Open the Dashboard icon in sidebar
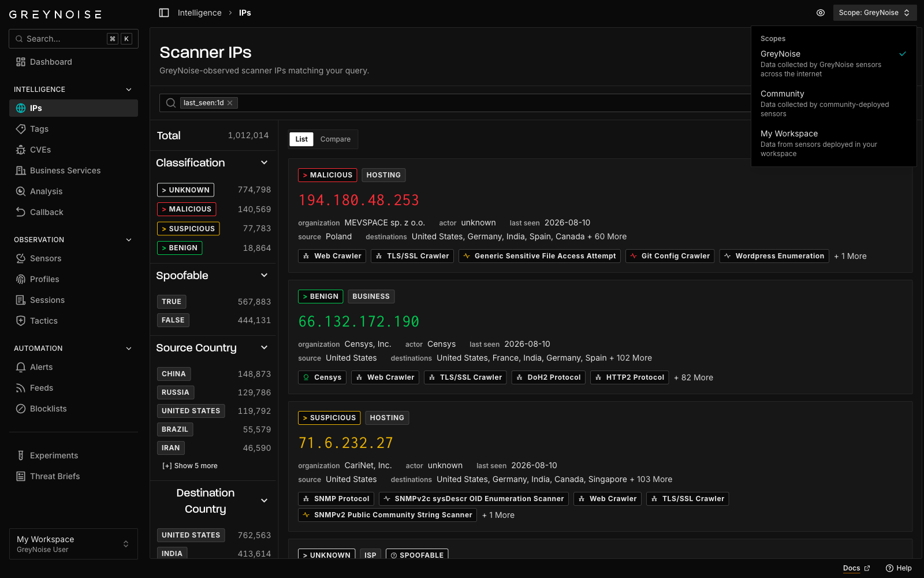Viewport: 924px width, 578px height. pyautogui.click(x=21, y=62)
